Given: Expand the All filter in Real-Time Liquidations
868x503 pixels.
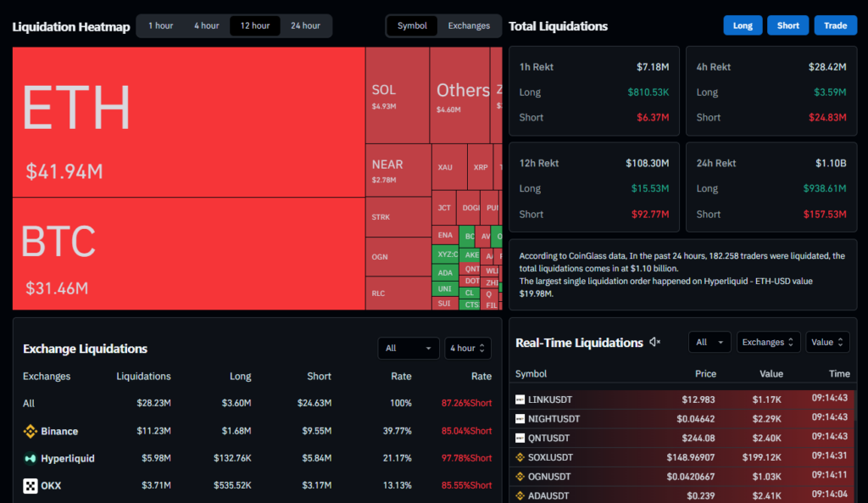Looking at the screenshot, I should [709, 343].
